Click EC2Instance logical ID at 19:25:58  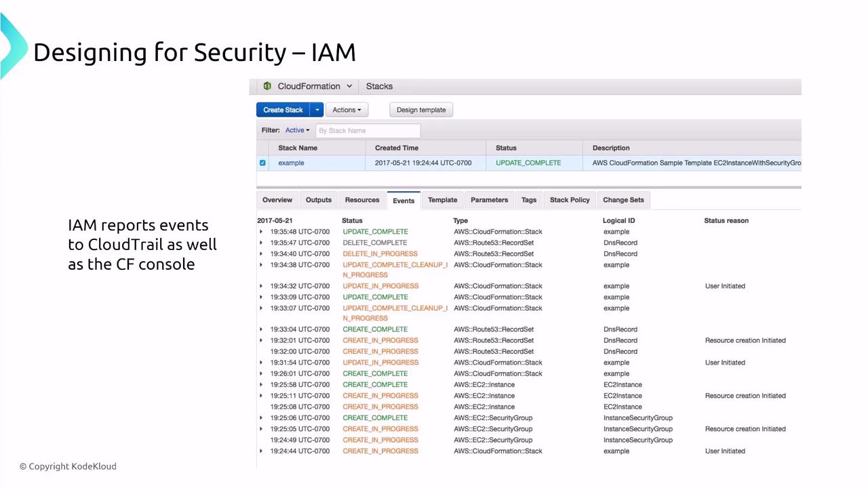point(623,384)
